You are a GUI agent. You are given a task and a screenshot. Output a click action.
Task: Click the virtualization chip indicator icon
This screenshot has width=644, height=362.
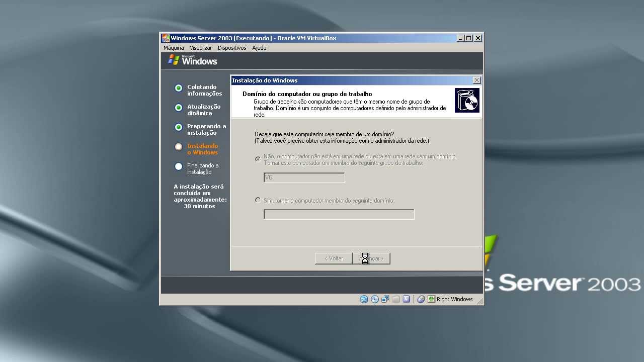coord(407,299)
